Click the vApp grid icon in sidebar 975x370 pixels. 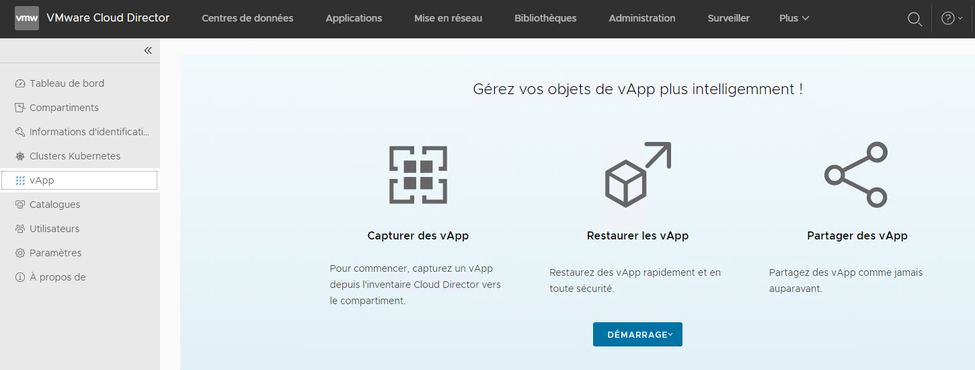click(x=20, y=180)
